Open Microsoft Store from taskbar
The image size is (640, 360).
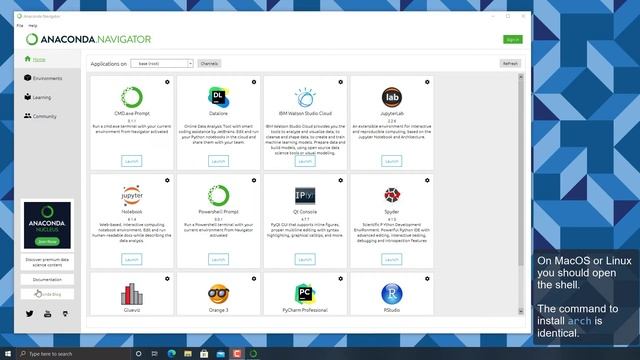pyautogui.click(x=204, y=353)
